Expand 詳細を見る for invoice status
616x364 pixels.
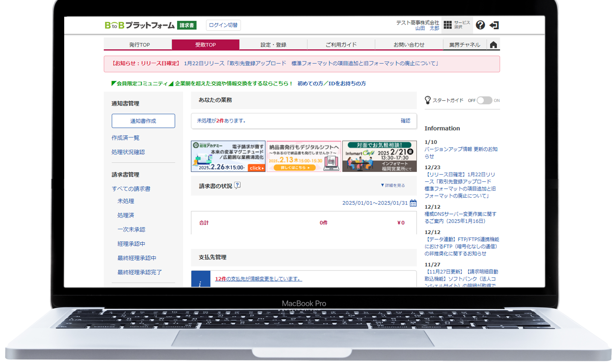(x=393, y=185)
